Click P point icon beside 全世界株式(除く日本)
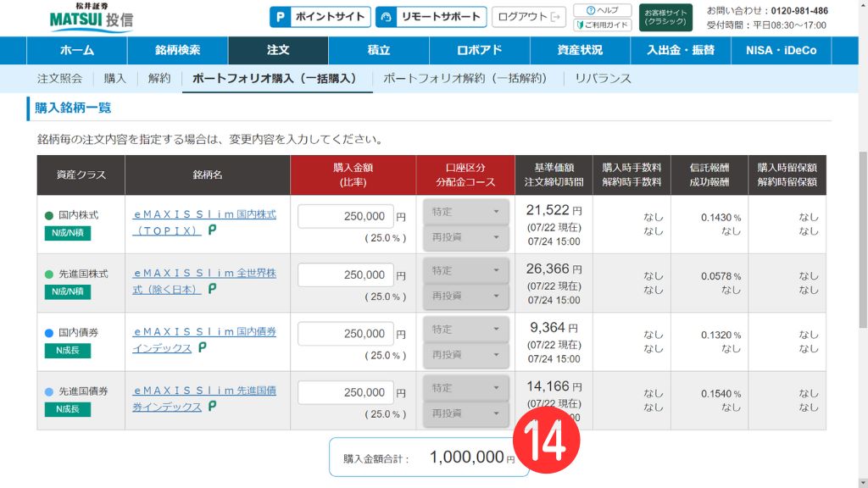Image resolution: width=868 pixels, height=488 pixels. click(212, 289)
